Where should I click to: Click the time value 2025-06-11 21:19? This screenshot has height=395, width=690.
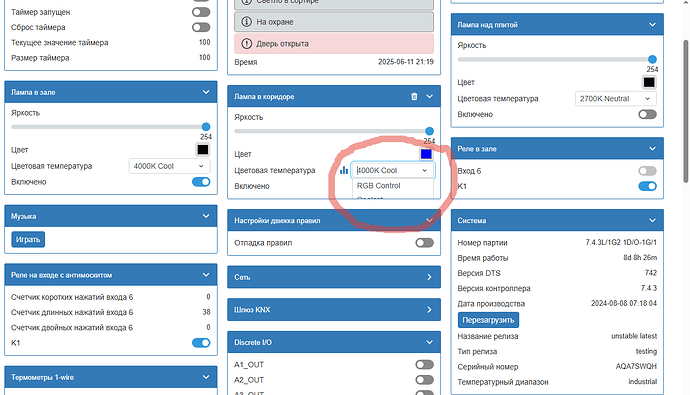coord(406,62)
